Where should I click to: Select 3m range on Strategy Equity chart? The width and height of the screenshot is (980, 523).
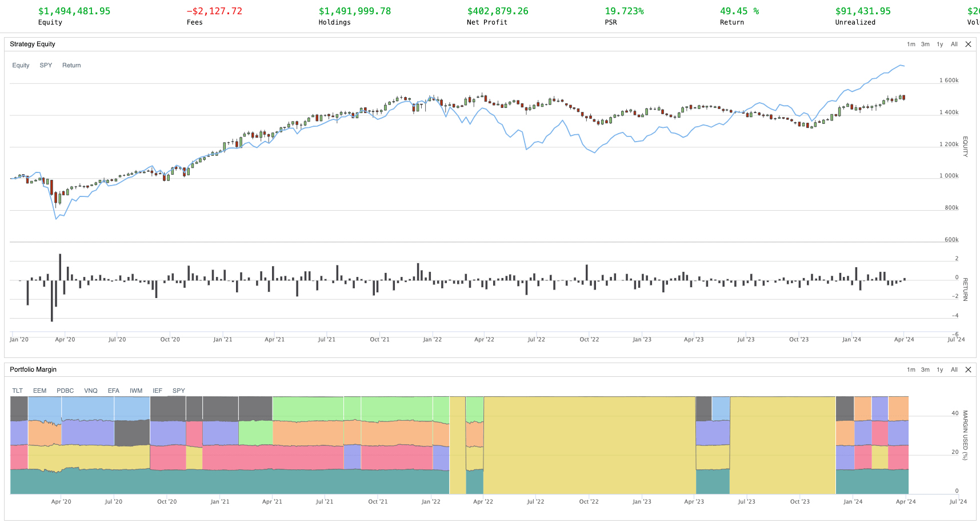925,45
